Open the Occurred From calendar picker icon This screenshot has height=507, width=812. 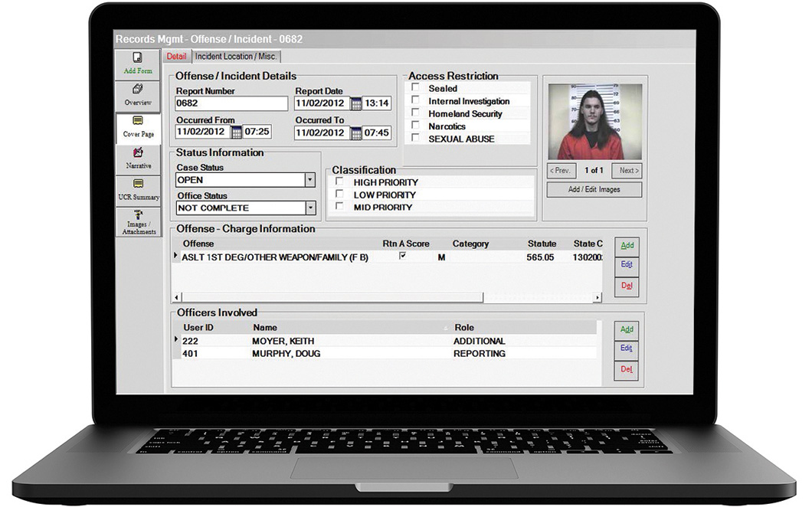[236, 132]
